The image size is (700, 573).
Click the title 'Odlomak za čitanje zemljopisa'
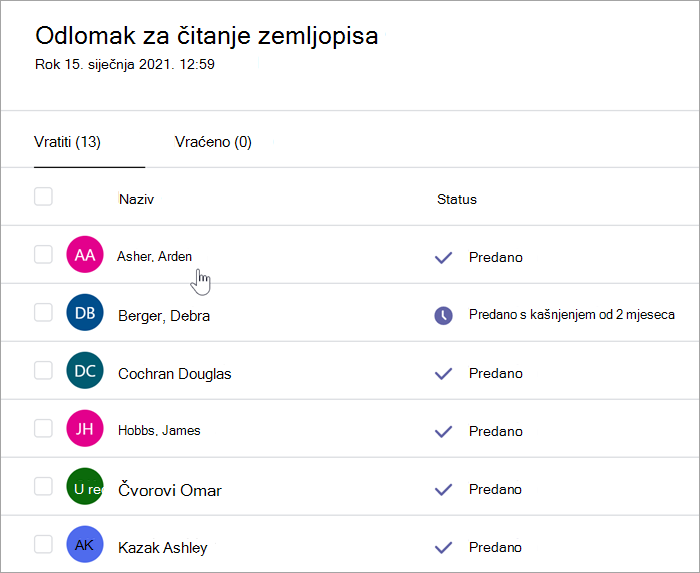207,36
